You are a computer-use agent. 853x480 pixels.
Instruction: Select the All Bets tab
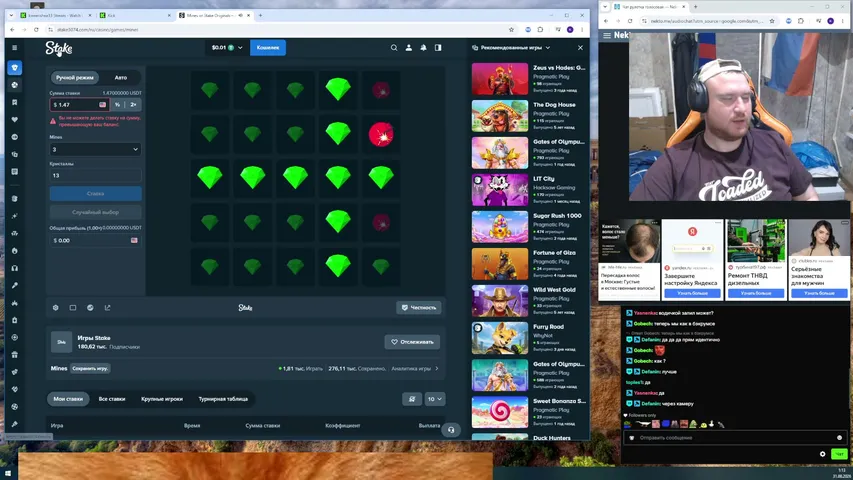click(112, 399)
